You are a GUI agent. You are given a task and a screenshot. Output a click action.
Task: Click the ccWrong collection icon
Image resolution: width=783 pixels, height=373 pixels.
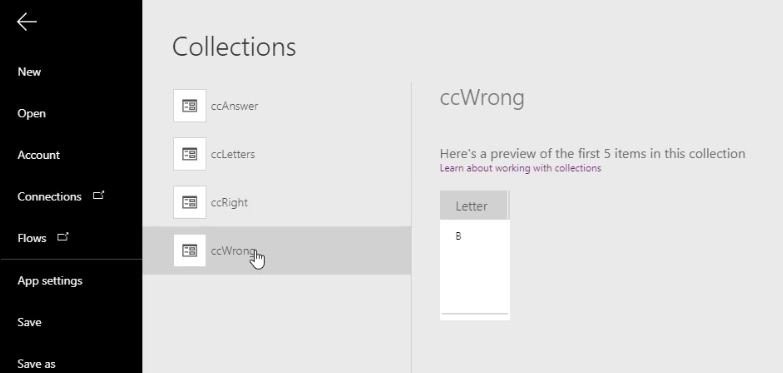tap(190, 250)
